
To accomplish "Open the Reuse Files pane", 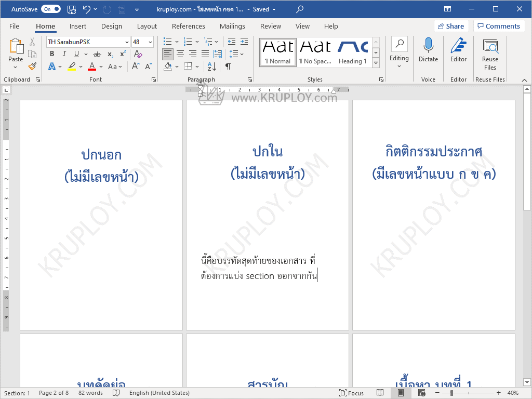I will [490, 54].
